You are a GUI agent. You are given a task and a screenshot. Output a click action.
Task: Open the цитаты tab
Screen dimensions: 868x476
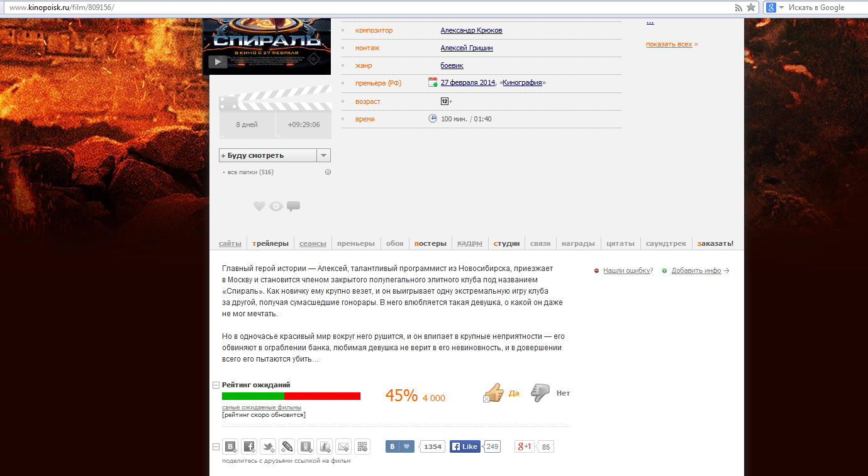(x=620, y=243)
